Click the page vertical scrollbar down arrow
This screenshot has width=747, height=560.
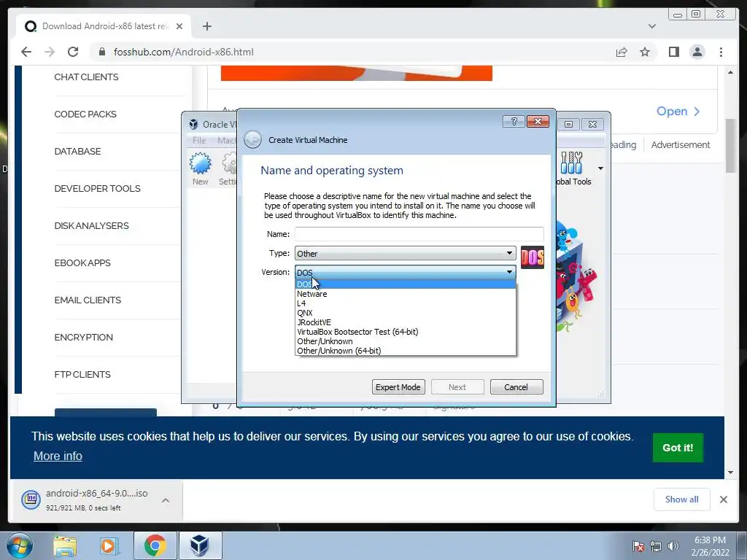click(x=730, y=472)
